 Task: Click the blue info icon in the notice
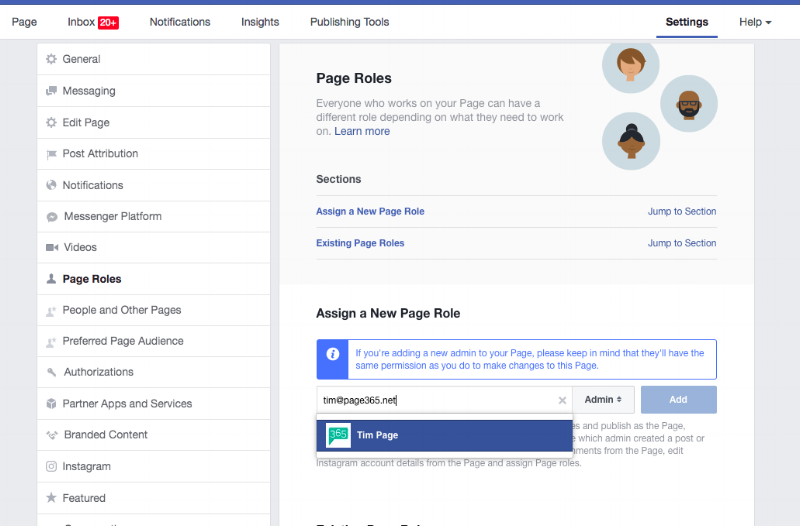point(333,354)
